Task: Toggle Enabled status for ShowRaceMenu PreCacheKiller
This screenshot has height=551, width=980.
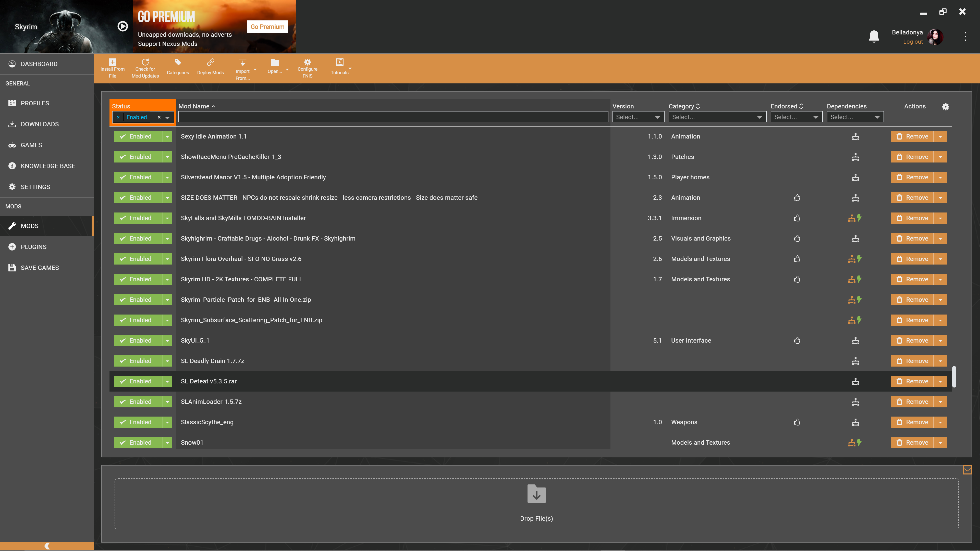Action: (x=138, y=157)
